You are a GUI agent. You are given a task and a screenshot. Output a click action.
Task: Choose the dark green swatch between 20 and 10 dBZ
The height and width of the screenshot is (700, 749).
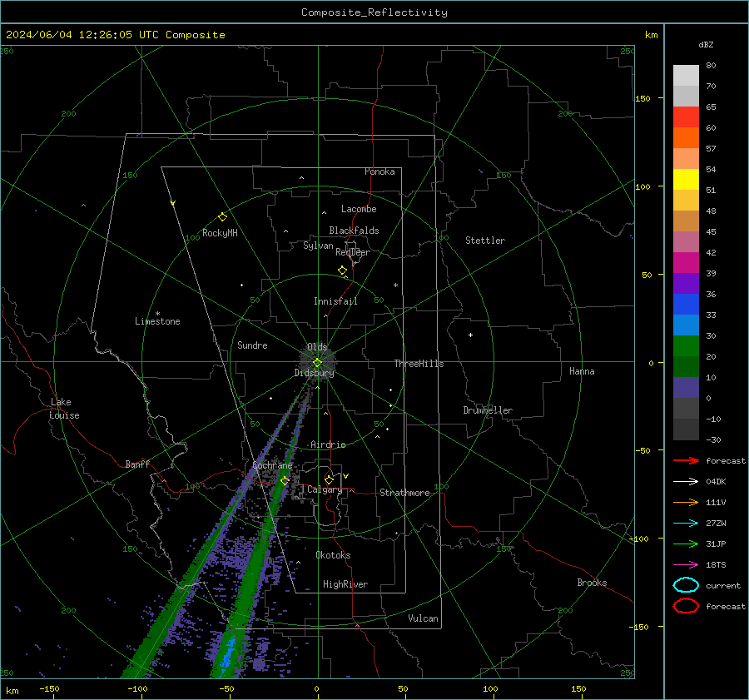point(686,366)
